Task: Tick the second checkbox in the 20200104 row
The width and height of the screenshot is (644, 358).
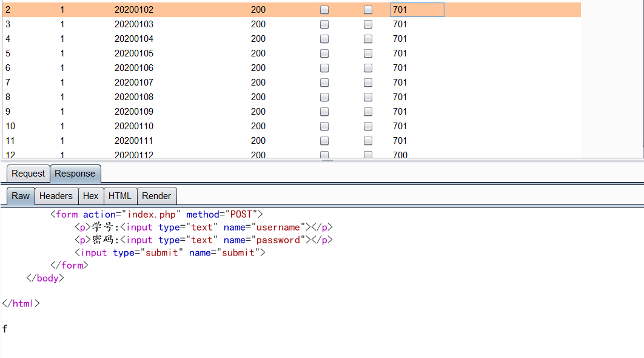Action: tap(368, 39)
